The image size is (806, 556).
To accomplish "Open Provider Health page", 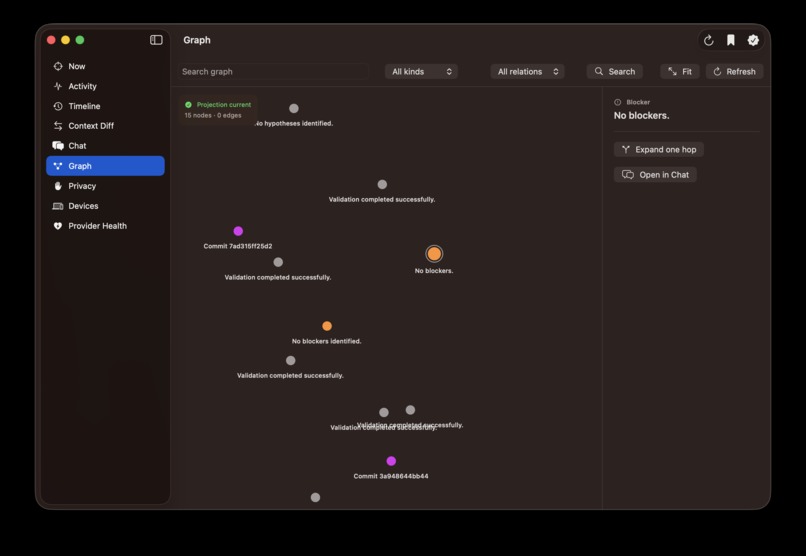I will 105,226.
